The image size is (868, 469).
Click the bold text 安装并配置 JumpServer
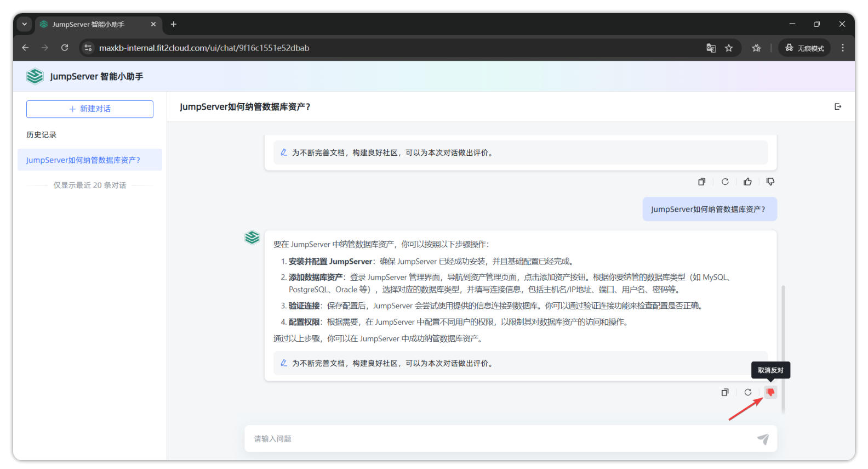[x=330, y=261]
